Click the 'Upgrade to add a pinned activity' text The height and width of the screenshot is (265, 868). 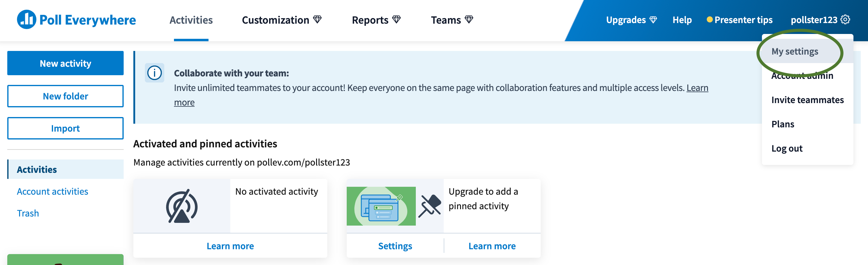(x=483, y=199)
